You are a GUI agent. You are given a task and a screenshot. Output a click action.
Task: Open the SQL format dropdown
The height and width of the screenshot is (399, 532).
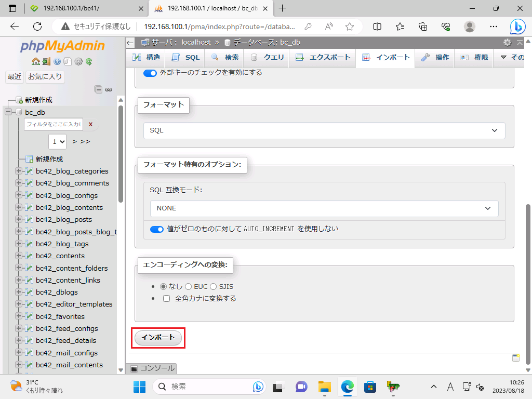click(324, 130)
